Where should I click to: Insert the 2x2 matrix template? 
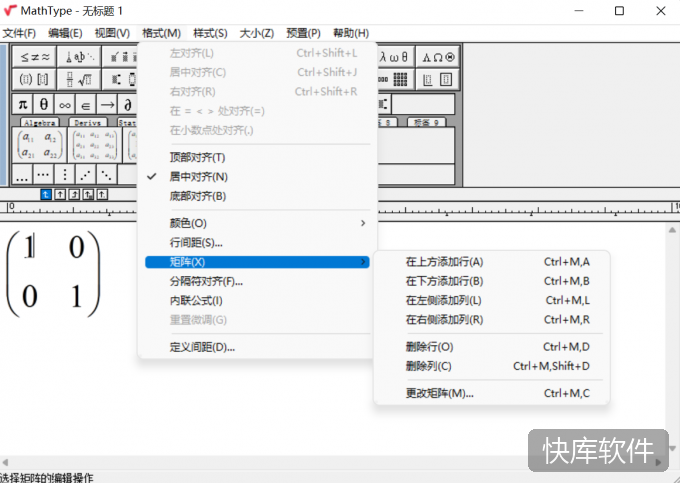tap(39, 145)
